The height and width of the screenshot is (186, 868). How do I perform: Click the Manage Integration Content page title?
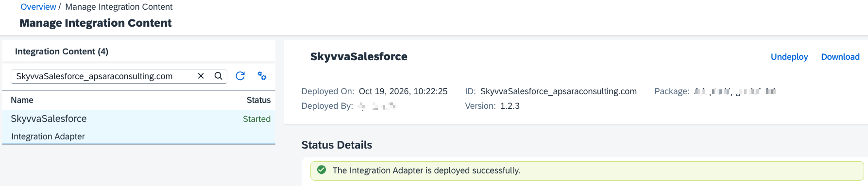coord(96,23)
